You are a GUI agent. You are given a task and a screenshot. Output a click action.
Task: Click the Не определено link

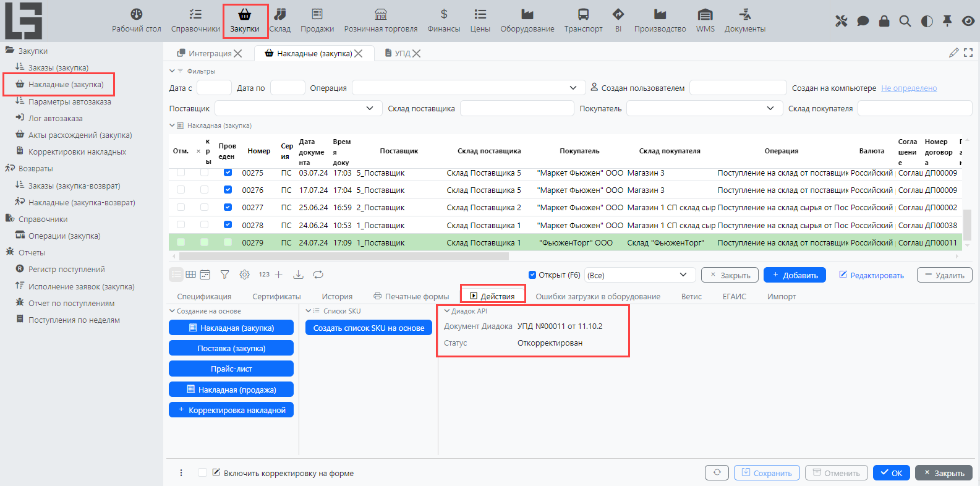click(909, 88)
